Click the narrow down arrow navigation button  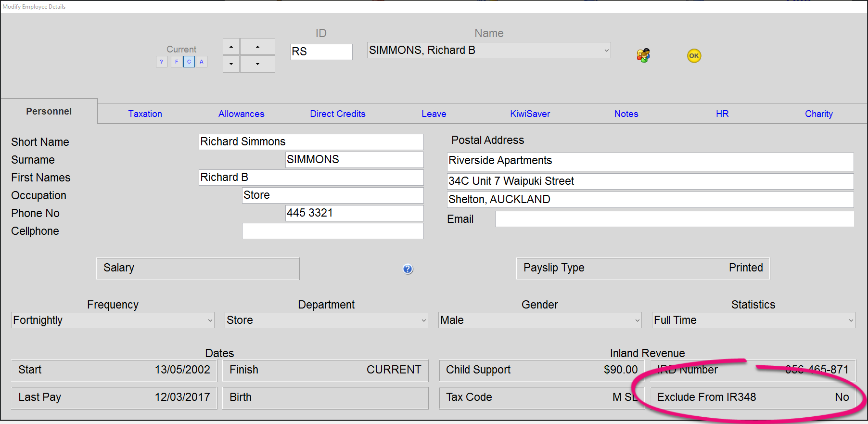231,64
